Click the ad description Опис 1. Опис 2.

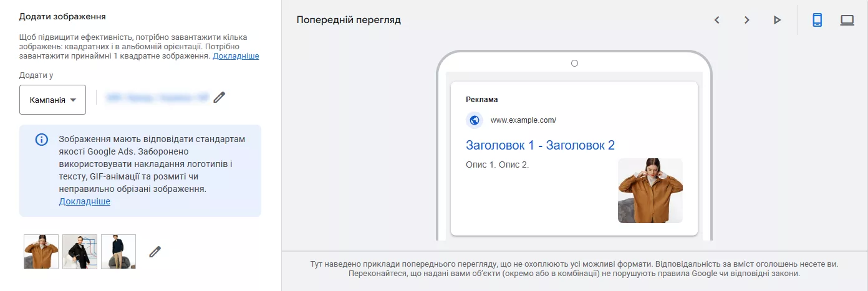pos(497,165)
